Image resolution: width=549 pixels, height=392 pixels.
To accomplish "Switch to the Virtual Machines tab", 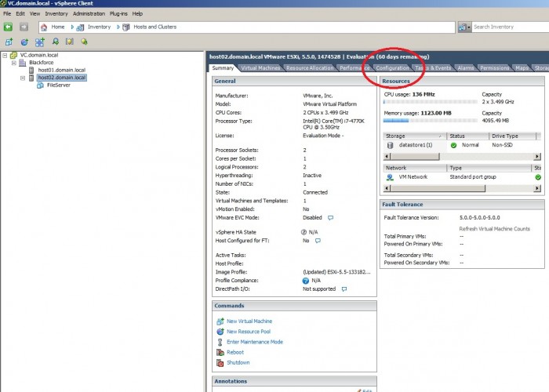I will [x=260, y=68].
